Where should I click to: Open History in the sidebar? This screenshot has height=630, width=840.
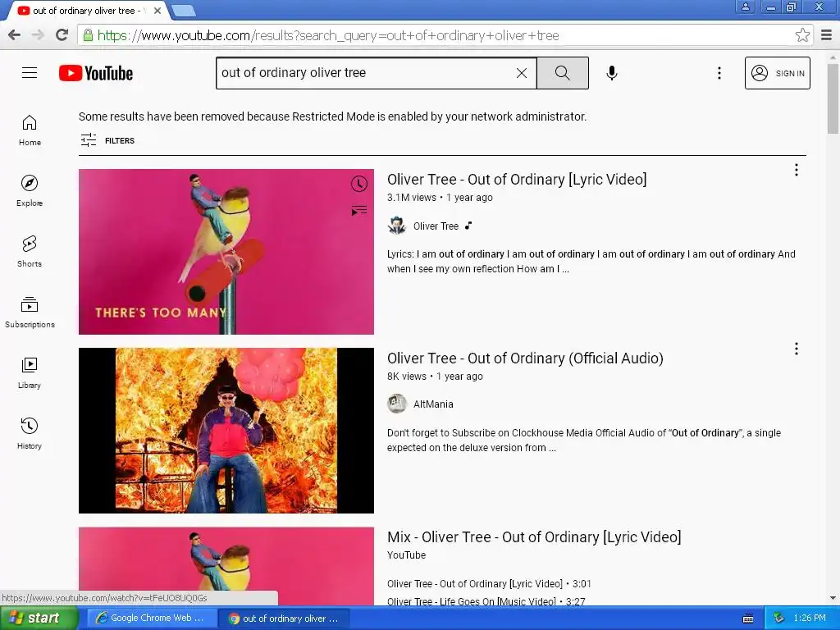(30, 433)
